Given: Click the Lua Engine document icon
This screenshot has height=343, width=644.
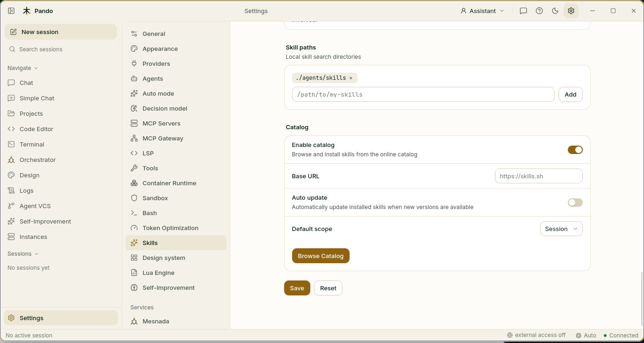Looking at the screenshot, I should pos(134,273).
